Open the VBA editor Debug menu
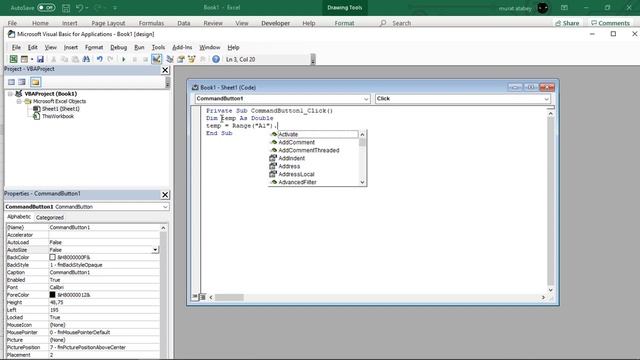The width and height of the screenshot is (640, 360). pyautogui.click(x=118, y=47)
